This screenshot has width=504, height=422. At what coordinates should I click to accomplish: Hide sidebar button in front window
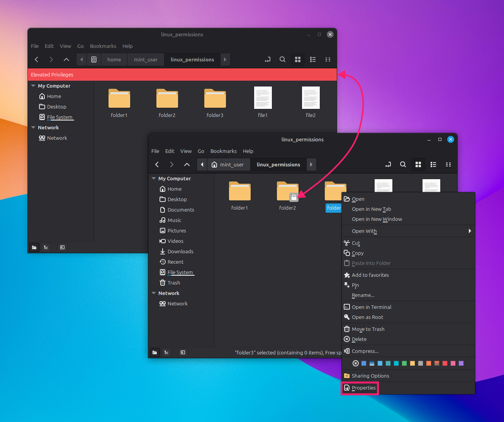(x=183, y=352)
